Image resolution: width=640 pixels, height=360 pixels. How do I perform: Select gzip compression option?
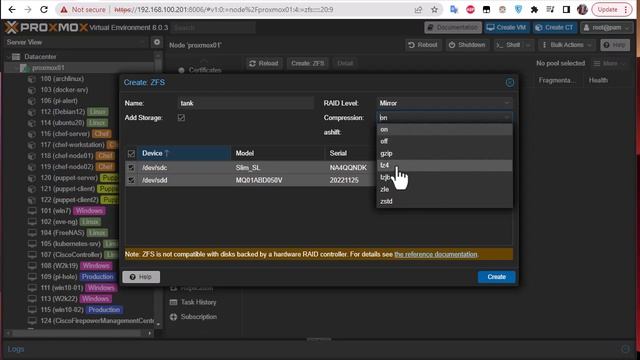tap(444, 153)
